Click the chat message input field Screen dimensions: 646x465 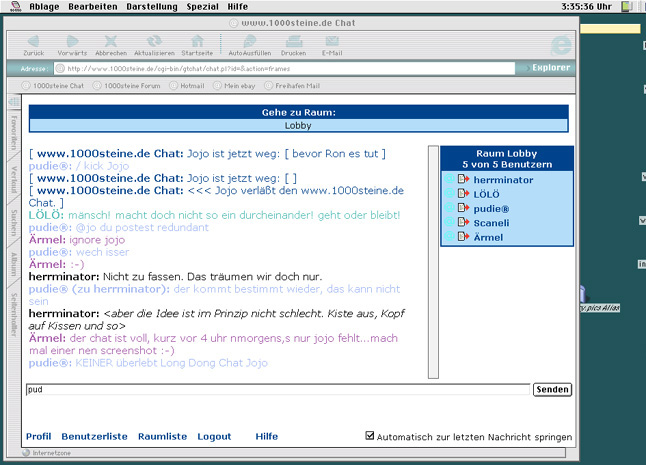pos(278,389)
